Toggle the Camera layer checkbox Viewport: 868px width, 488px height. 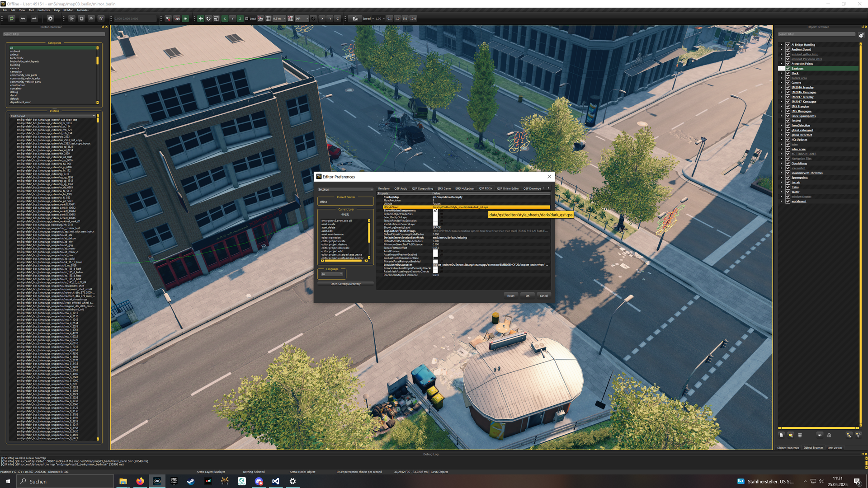coord(788,83)
